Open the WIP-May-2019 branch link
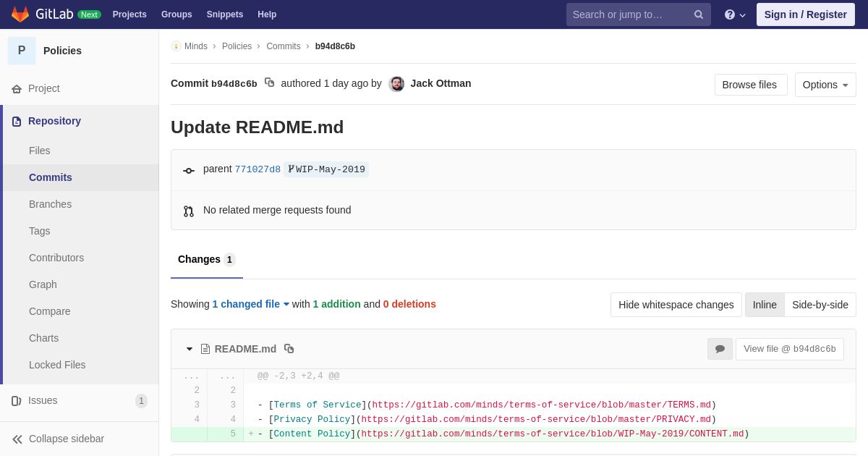868x456 pixels. (326, 169)
